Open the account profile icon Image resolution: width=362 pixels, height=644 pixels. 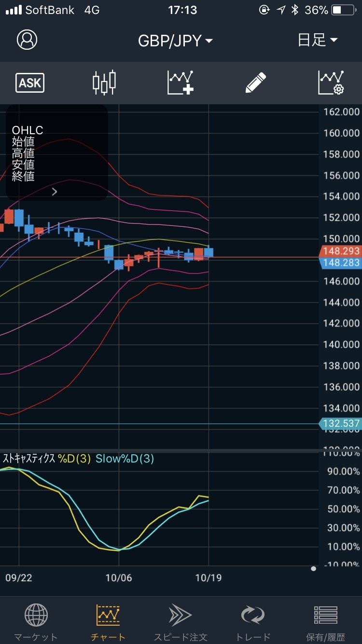27,40
